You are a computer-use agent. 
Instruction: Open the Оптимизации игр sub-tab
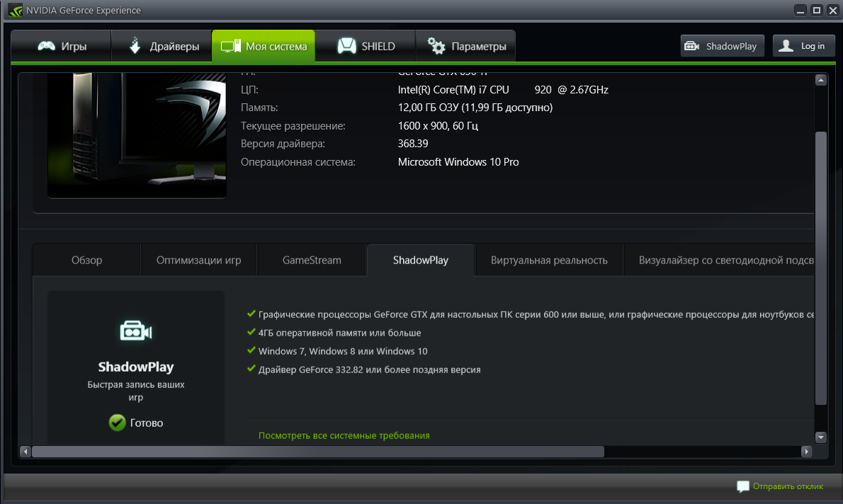pos(199,260)
